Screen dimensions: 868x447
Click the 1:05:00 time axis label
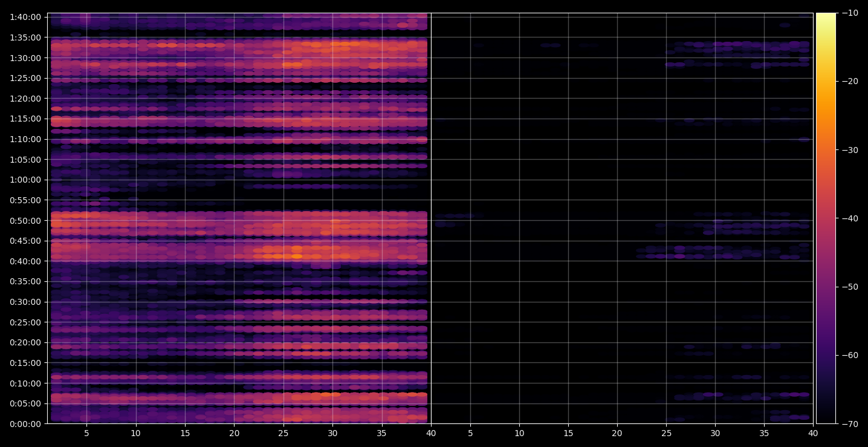tap(25, 160)
